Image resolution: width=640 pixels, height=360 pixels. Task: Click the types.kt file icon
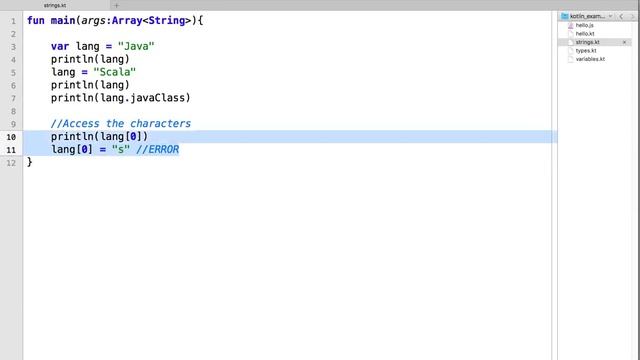(x=571, y=51)
